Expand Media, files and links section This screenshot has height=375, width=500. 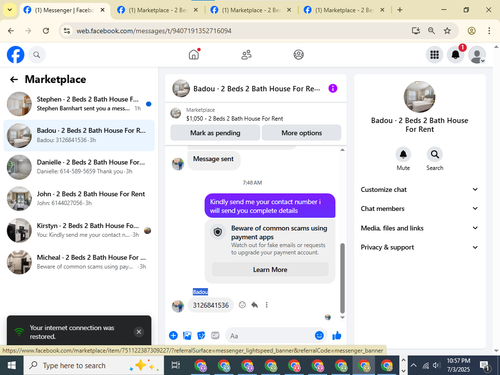(419, 228)
